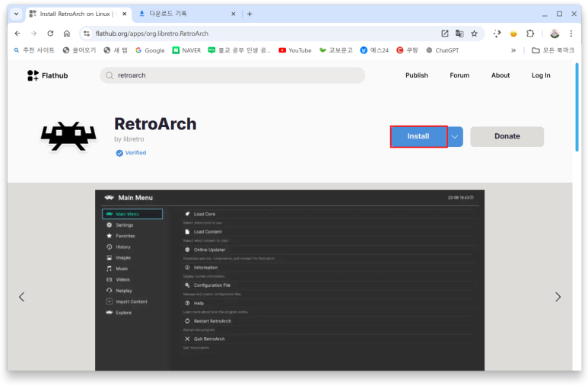Click the Verified badge

[131, 153]
